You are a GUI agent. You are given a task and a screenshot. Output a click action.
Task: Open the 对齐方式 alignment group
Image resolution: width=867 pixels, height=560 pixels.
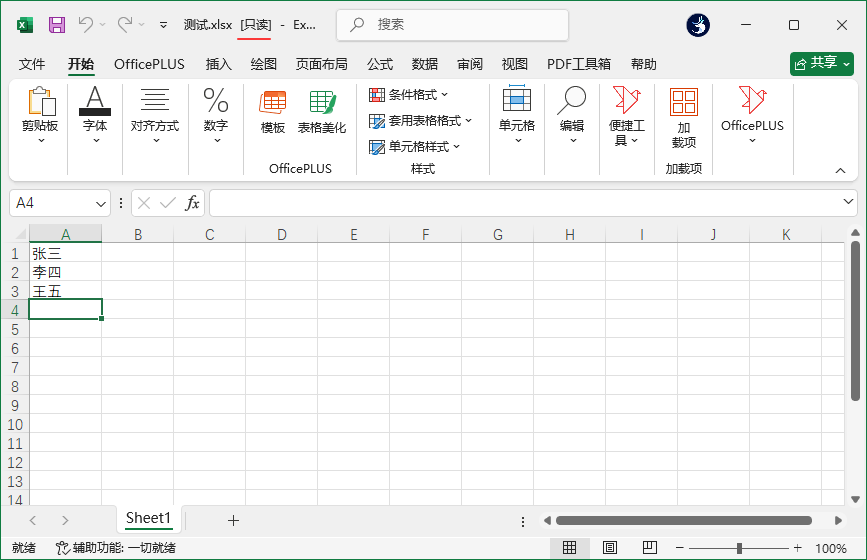(155, 115)
